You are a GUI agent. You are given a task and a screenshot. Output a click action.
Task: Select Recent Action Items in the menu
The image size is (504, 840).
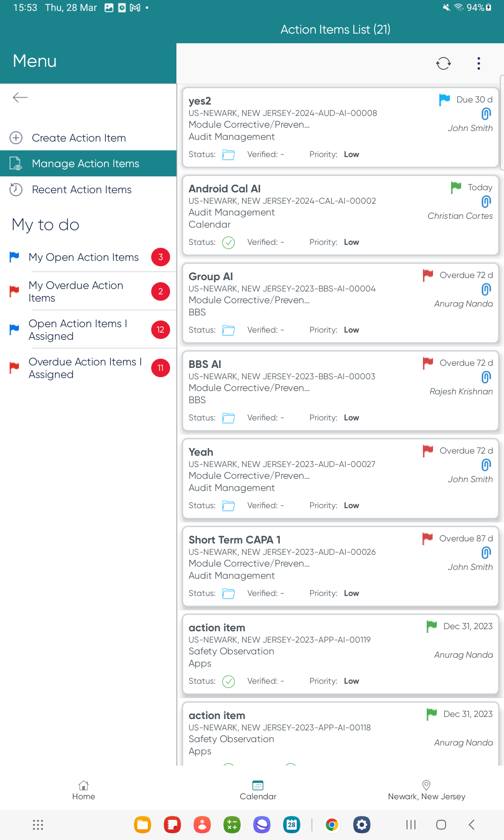point(88,189)
